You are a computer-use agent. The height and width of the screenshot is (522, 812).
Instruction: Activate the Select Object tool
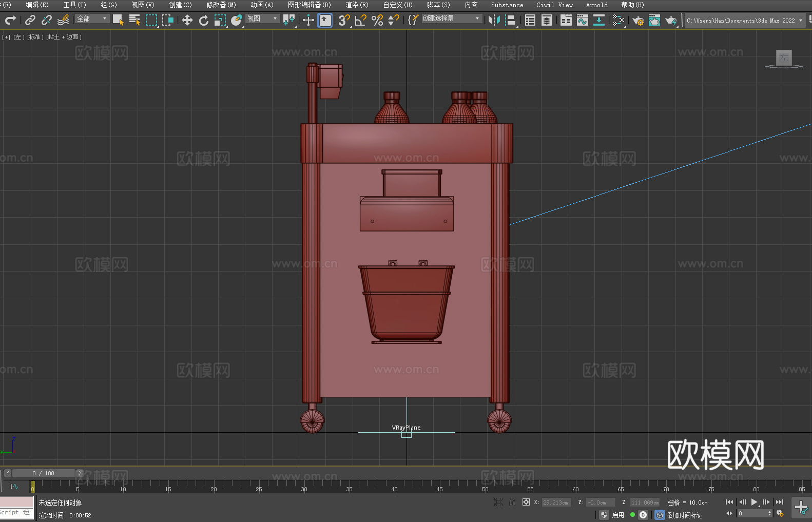119,20
